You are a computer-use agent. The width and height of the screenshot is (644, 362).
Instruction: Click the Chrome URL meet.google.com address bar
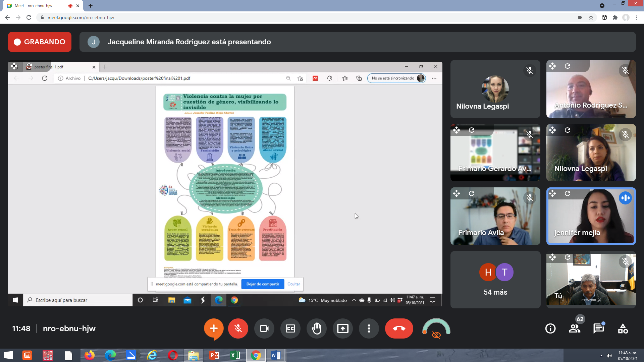(x=81, y=17)
